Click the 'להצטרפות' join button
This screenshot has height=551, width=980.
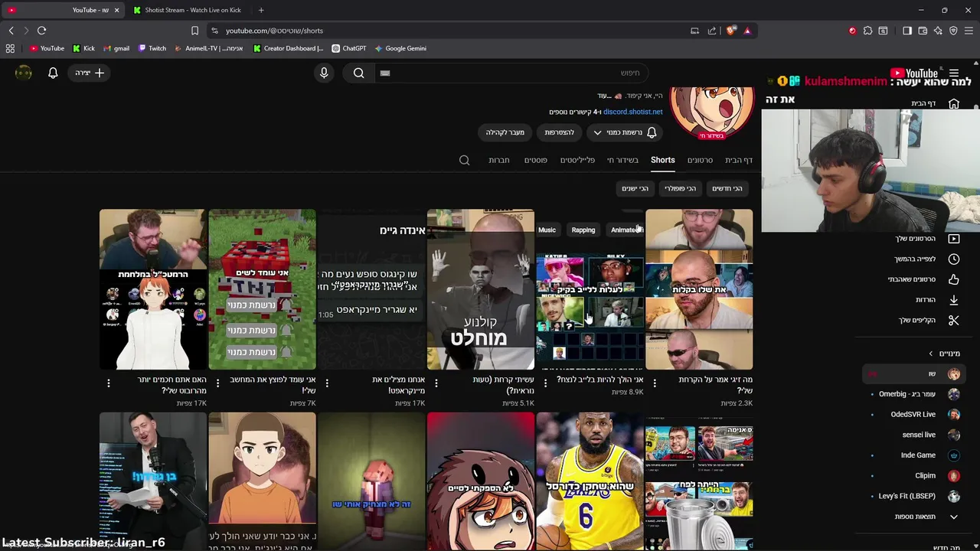(559, 132)
